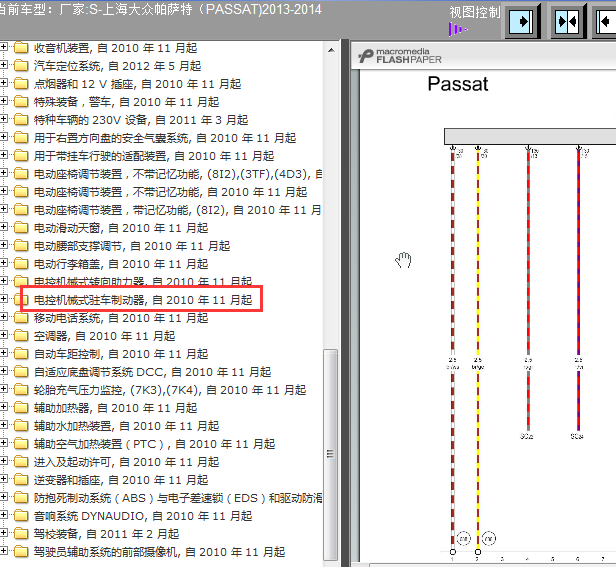Click folder icon of 驾校装备
The image size is (616, 567).
pyautogui.click(x=21, y=534)
